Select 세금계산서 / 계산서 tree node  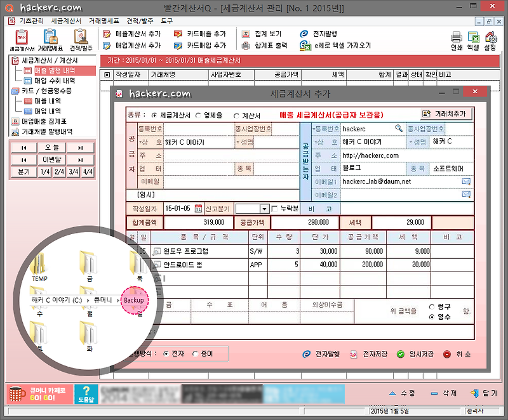(x=50, y=60)
